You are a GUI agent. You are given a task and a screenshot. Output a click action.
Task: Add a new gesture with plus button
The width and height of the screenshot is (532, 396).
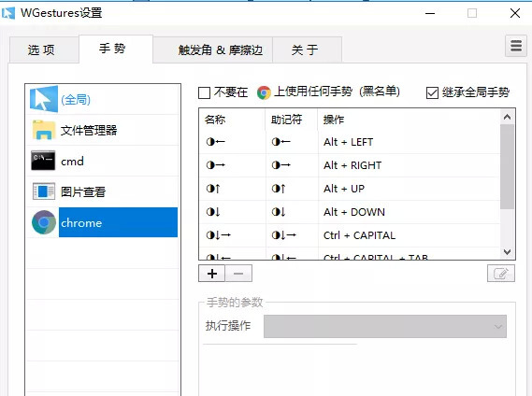coord(212,274)
